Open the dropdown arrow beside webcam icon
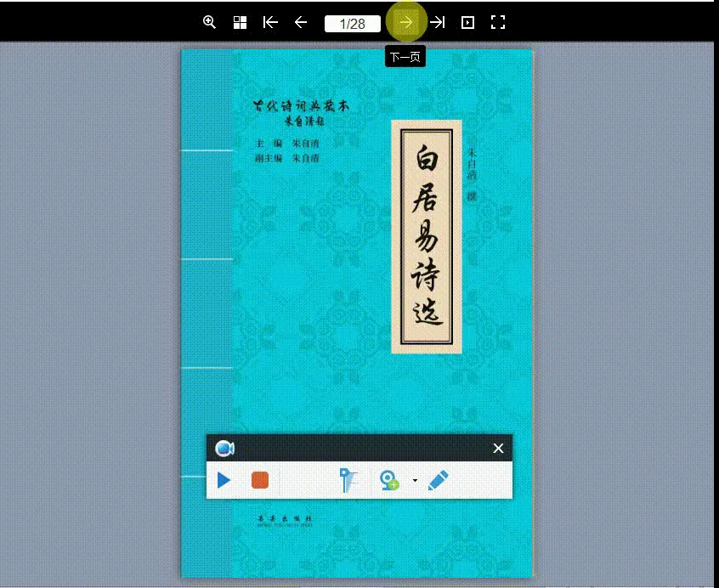719x588 pixels. pos(415,480)
